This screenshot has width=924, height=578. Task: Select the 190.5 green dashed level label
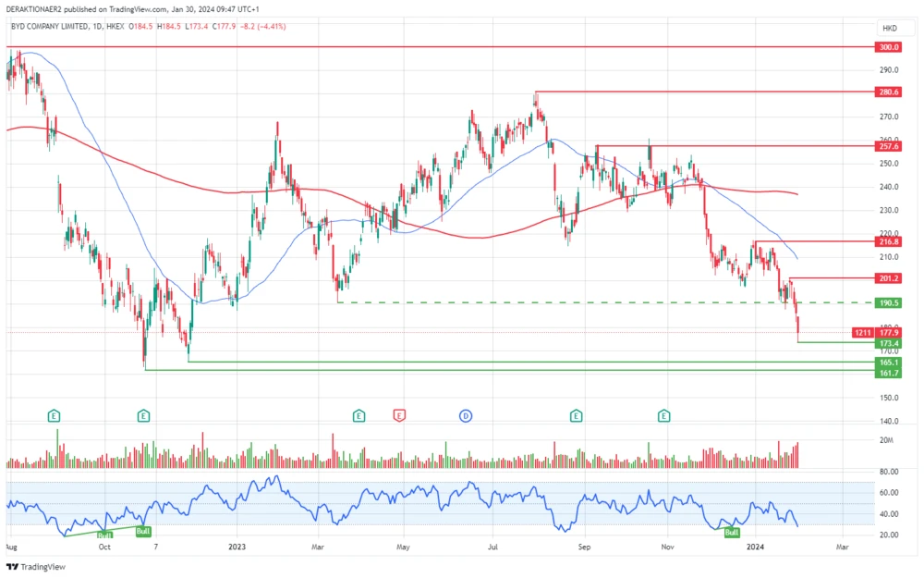click(889, 302)
